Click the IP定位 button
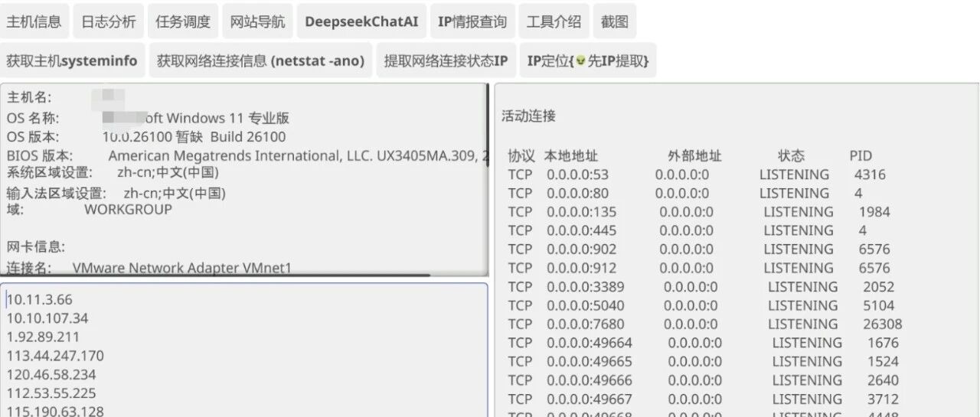The image size is (980, 417). point(587,60)
